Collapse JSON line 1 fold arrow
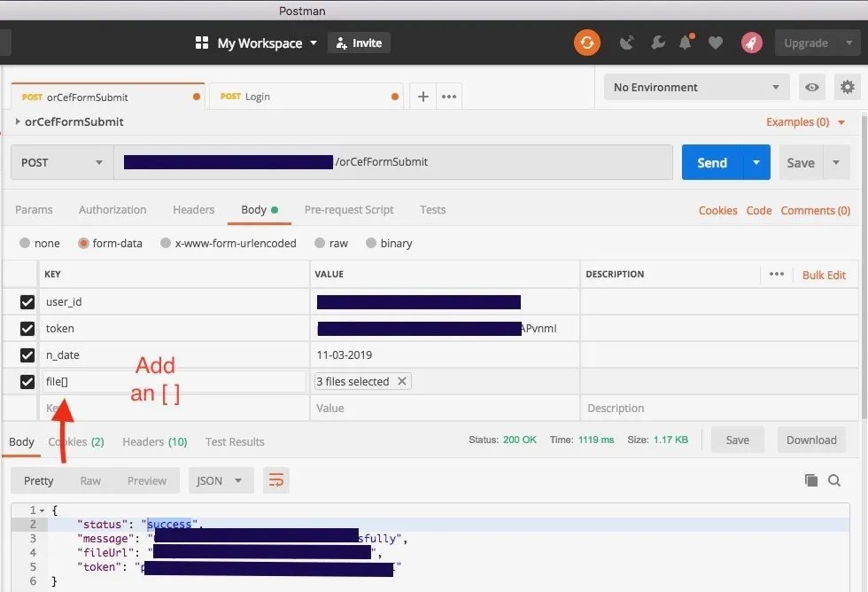The image size is (868, 592). pos(43,510)
